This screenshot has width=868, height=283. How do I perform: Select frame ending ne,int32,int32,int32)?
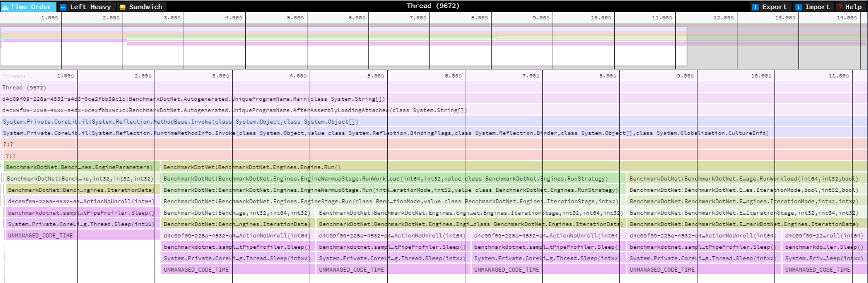click(82, 178)
